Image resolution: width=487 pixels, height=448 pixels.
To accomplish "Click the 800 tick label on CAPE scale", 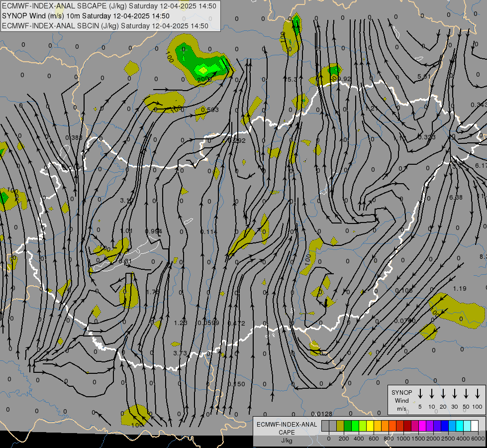I will click(389, 439).
